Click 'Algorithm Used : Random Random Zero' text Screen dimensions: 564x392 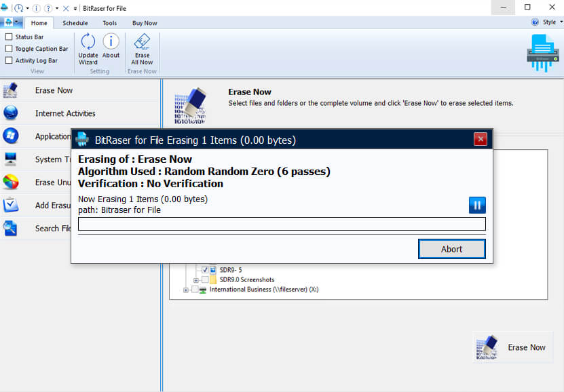pyautogui.click(x=204, y=172)
